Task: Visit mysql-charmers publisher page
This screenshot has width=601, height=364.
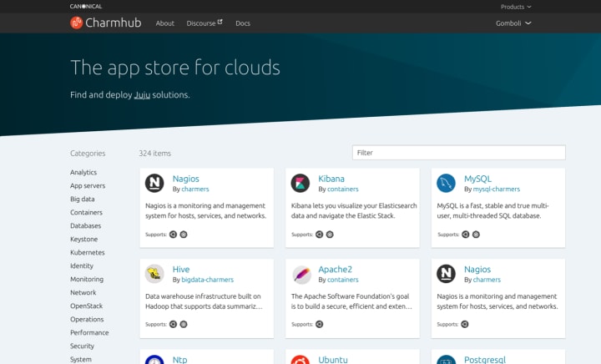Action: [497, 190]
